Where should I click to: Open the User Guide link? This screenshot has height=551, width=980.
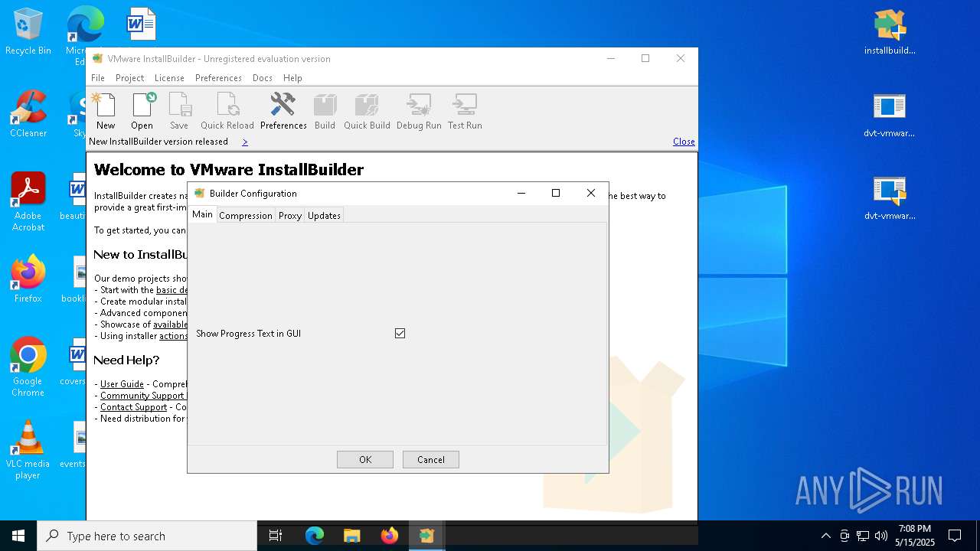pyautogui.click(x=122, y=384)
